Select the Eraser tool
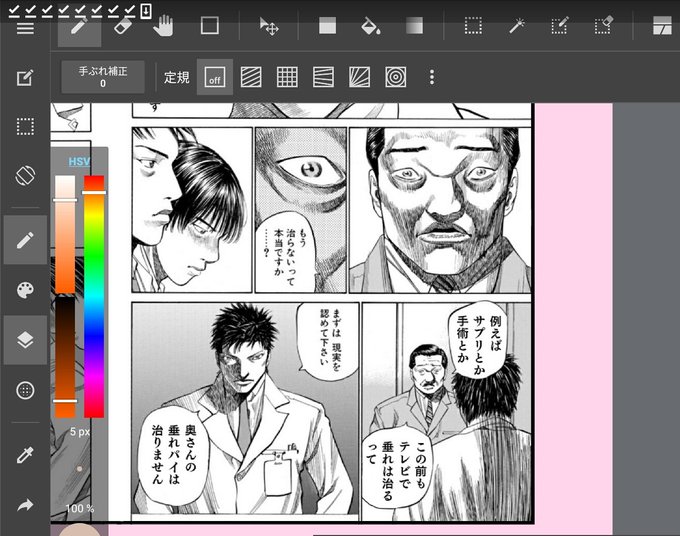Screen dimensions: 680x536 (x=123, y=26)
